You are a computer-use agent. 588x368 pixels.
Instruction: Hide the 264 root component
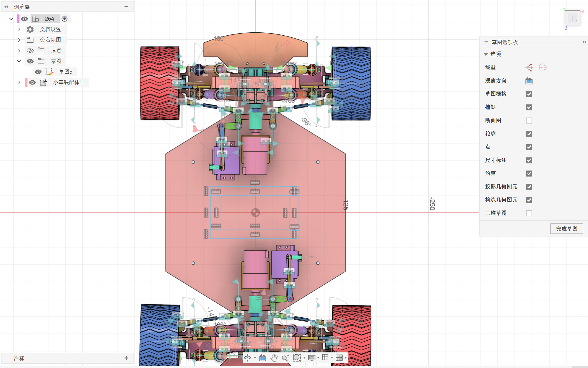point(24,19)
